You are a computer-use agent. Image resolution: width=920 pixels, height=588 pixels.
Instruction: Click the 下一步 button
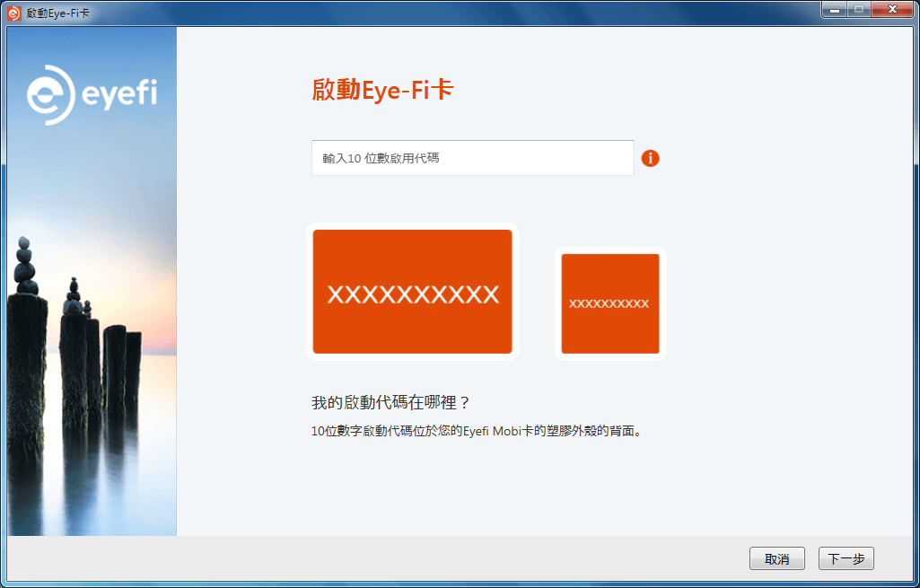click(845, 557)
